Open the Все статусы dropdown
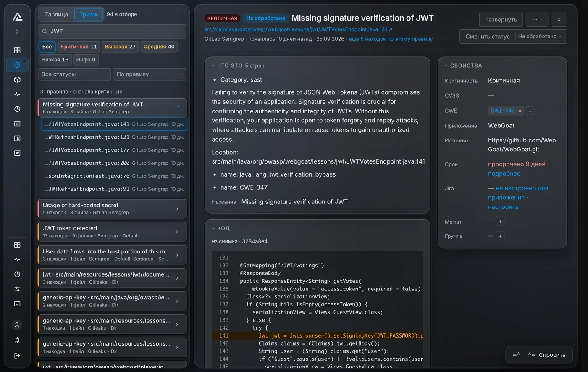The image size is (588, 372). [x=75, y=74]
